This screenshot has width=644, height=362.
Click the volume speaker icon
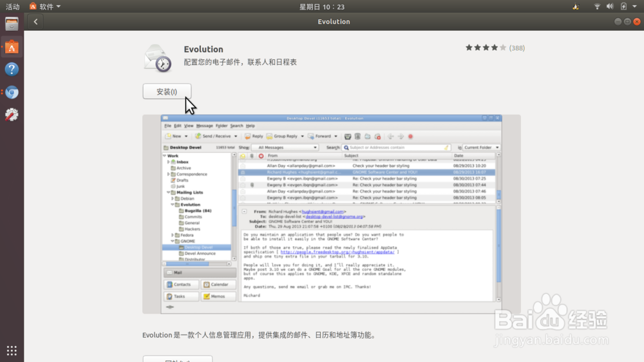pyautogui.click(x=610, y=6)
